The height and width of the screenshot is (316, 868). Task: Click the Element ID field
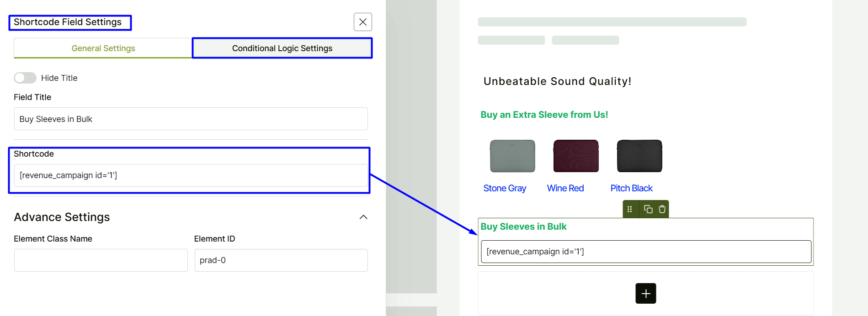coord(281,260)
